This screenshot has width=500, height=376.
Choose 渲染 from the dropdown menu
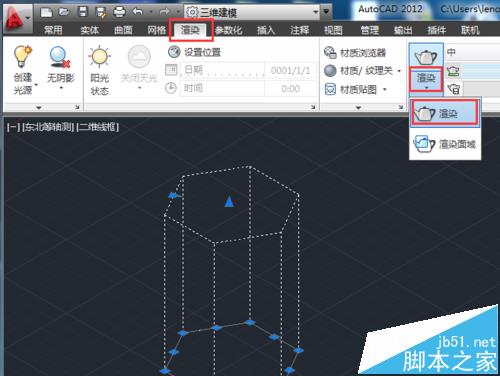tap(445, 114)
